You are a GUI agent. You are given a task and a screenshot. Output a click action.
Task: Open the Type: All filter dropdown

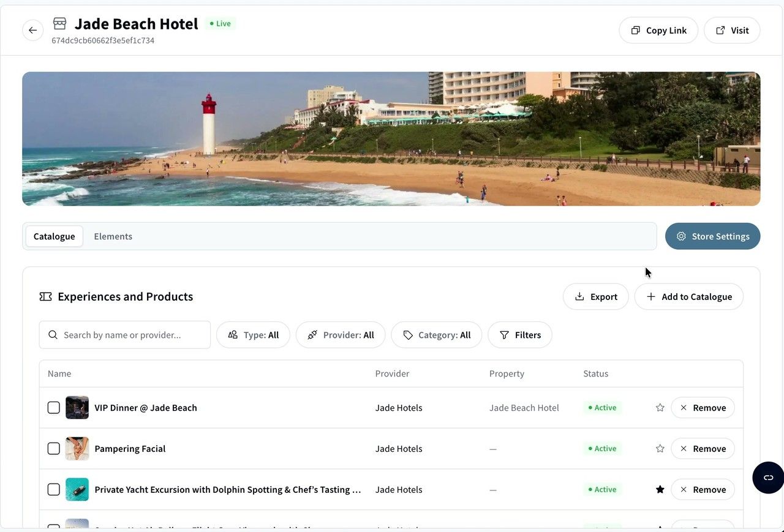253,335
